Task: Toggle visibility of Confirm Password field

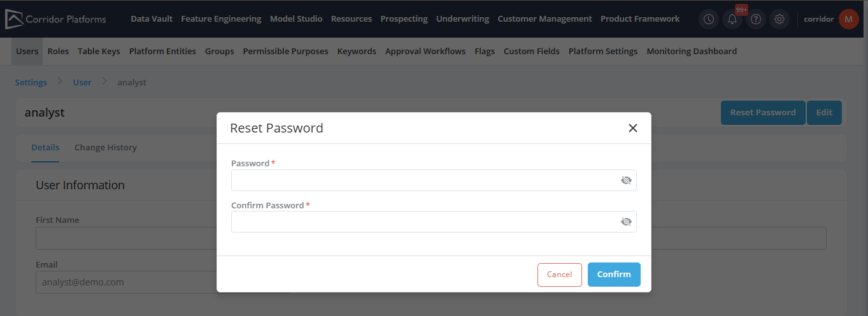Action: click(x=626, y=222)
